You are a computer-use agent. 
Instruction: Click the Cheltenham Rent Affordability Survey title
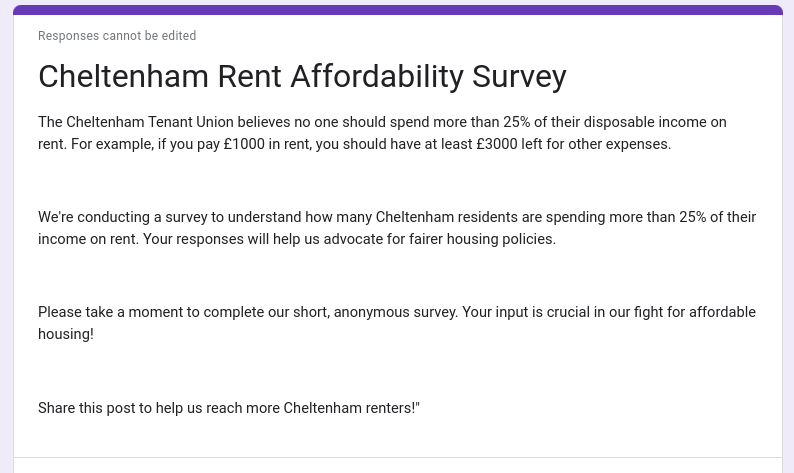302,76
